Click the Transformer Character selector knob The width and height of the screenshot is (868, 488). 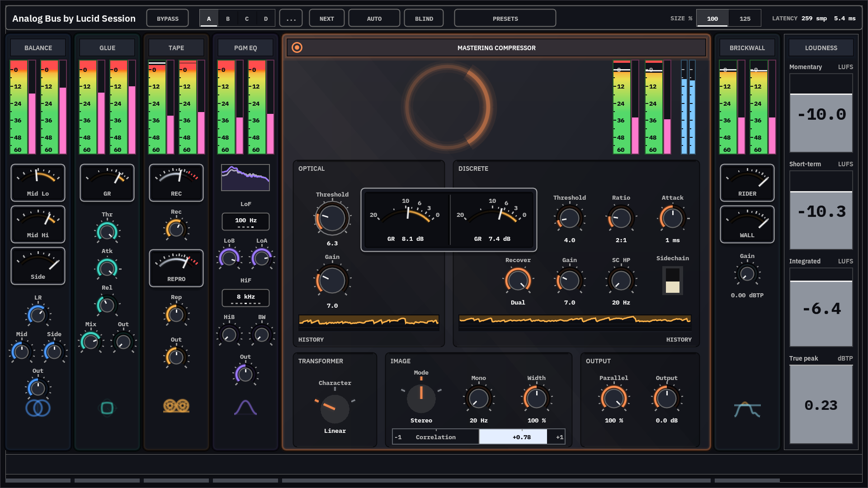(335, 408)
